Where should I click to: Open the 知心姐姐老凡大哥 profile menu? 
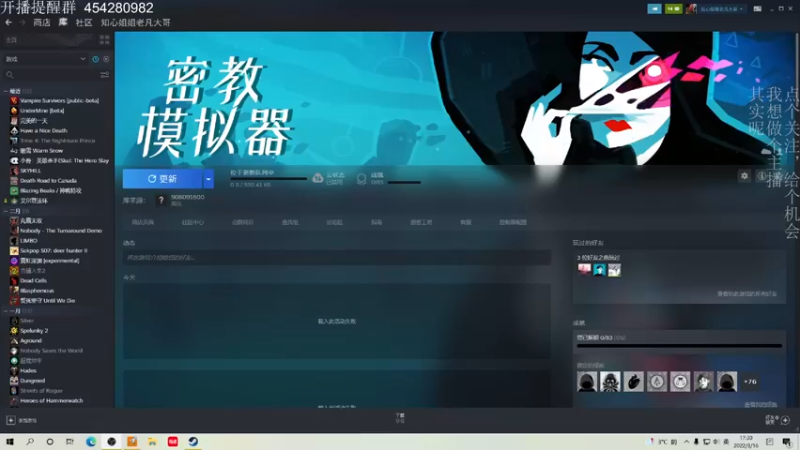click(x=135, y=22)
